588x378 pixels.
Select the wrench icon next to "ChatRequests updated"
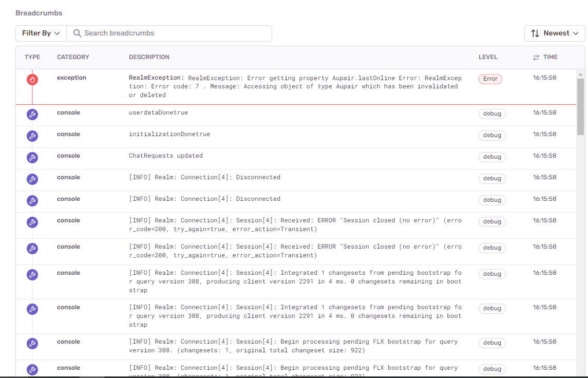click(x=32, y=158)
